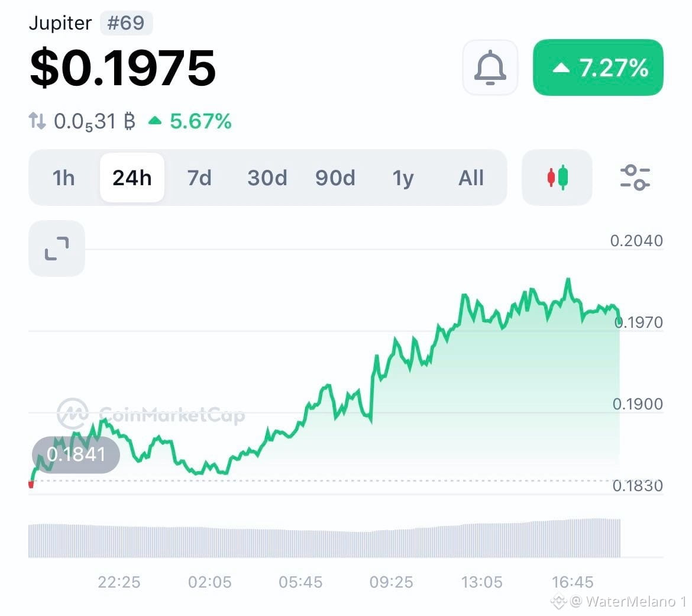
Task: Open chart settings sliders icon
Action: pos(635,178)
